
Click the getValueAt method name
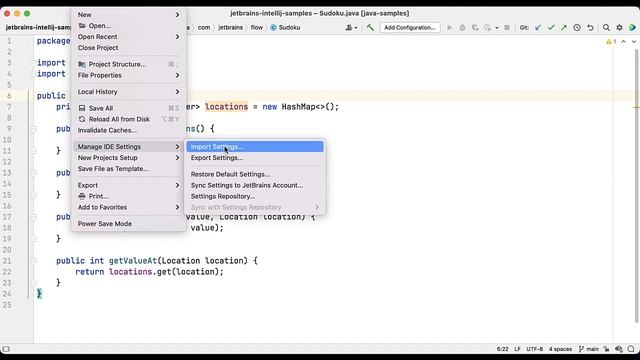[x=133, y=261]
